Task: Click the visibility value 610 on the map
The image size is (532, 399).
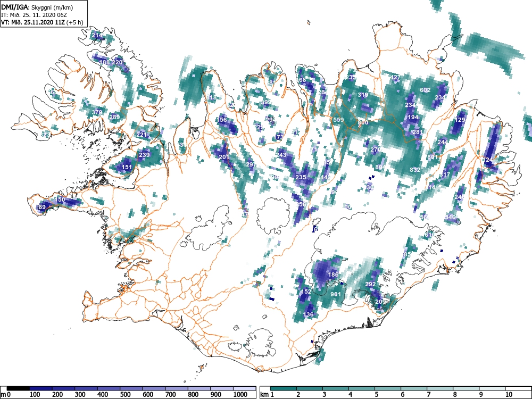Action: (430, 235)
